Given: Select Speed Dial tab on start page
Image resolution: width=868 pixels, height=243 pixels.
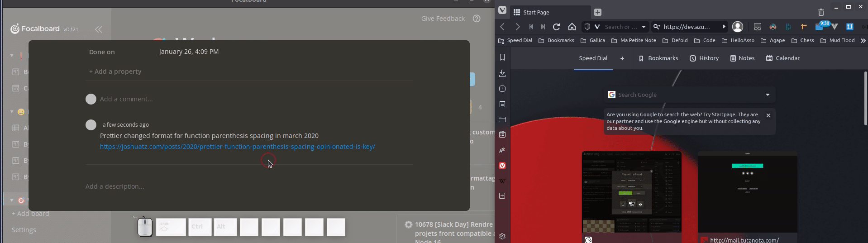Looking at the screenshot, I should 593,58.
